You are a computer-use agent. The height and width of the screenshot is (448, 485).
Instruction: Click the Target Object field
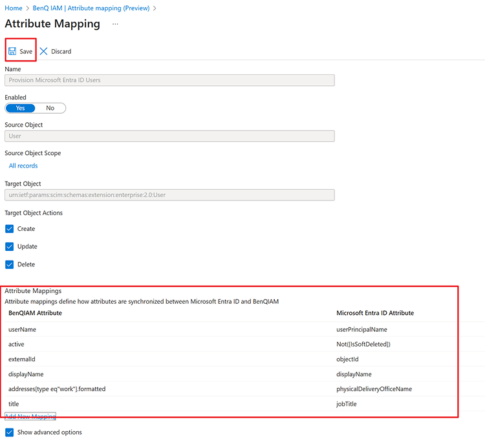[169, 195]
